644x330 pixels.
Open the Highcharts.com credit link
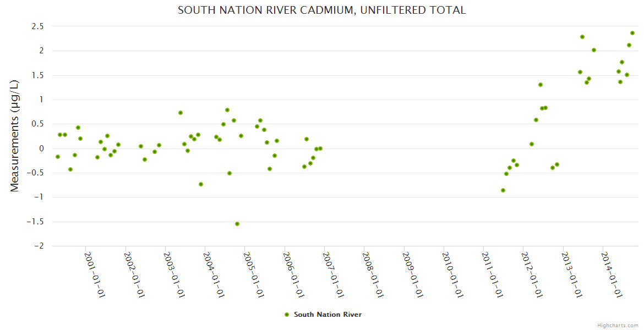(618, 325)
